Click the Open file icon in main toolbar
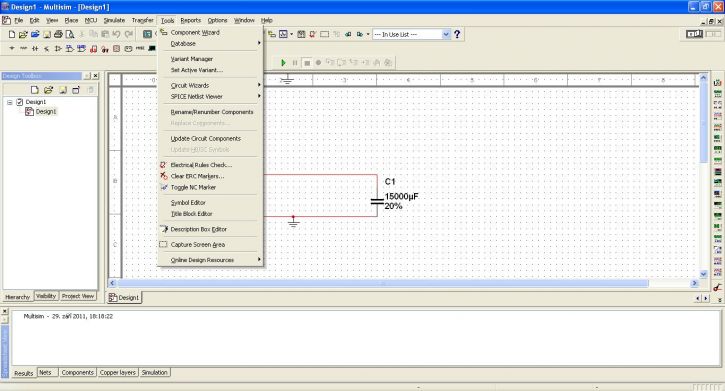 click(23, 34)
